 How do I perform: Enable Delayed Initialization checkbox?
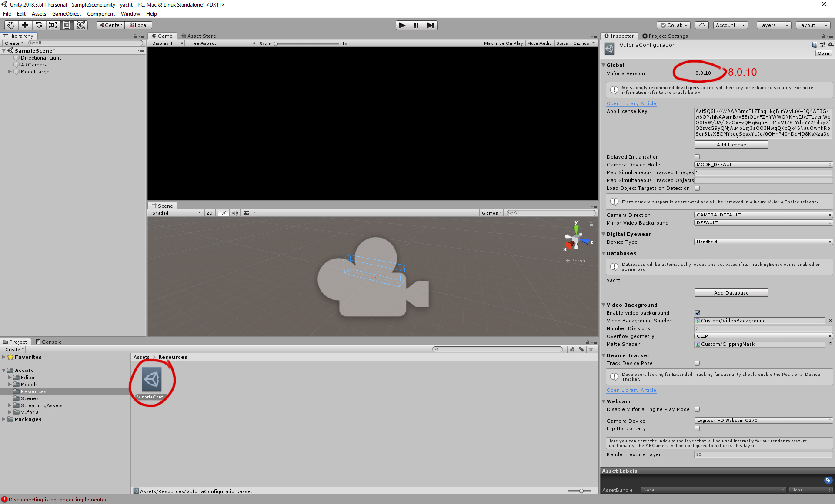[x=697, y=157]
